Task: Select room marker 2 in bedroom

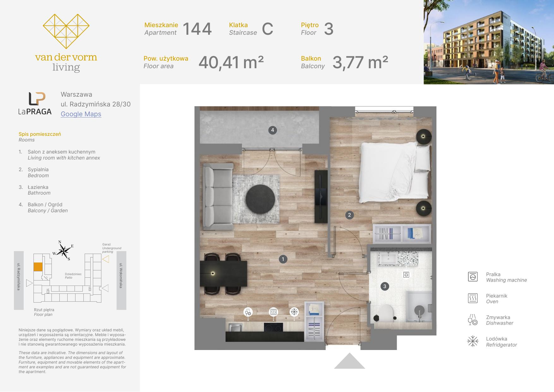Action: point(349,215)
